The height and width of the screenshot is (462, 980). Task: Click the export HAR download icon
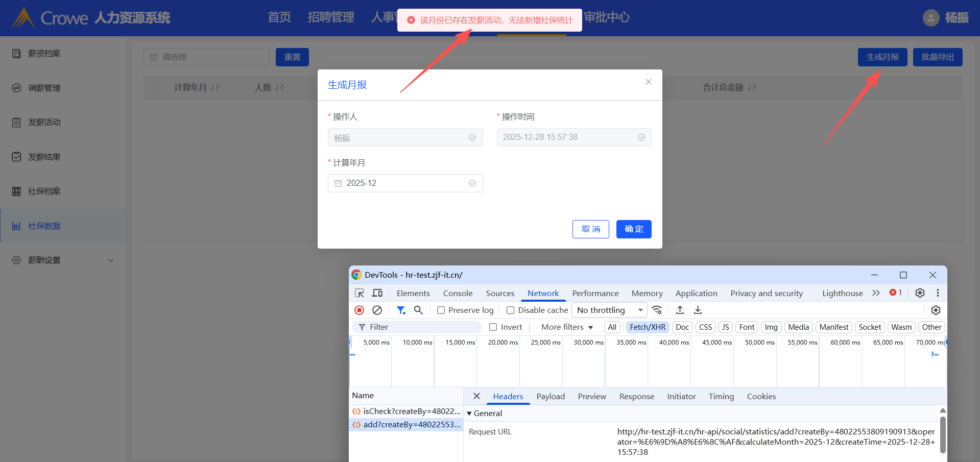698,310
